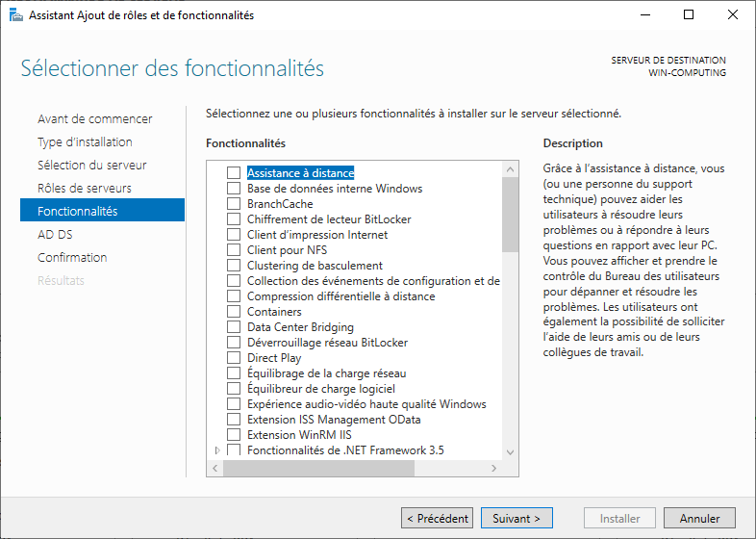
Task: Click the Suivant button
Action: coord(517,519)
